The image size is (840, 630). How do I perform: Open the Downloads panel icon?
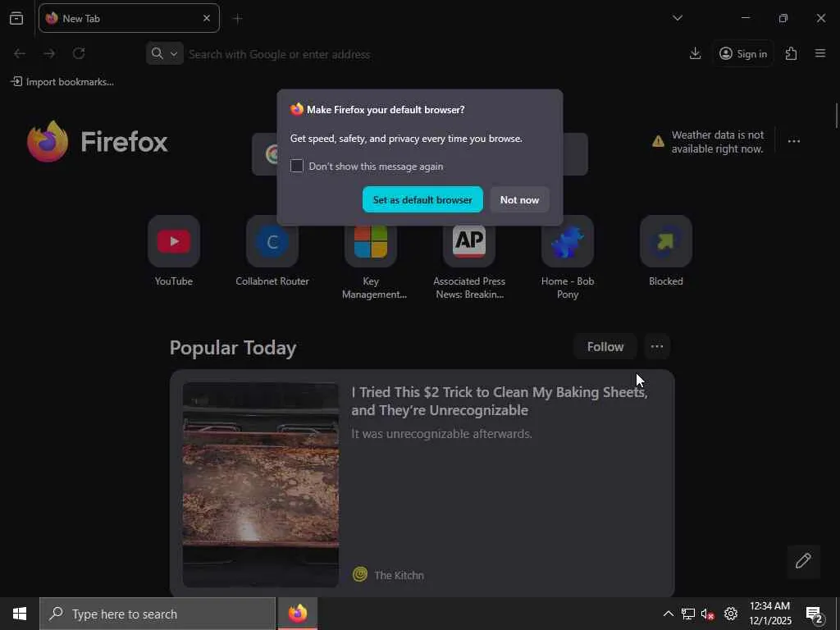[x=696, y=53]
